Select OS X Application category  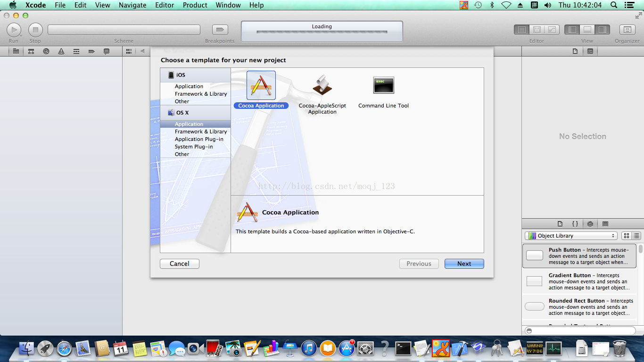point(195,124)
